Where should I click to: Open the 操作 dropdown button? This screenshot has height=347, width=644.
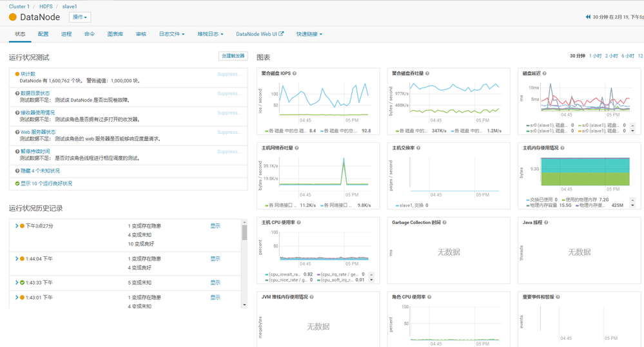[80, 17]
